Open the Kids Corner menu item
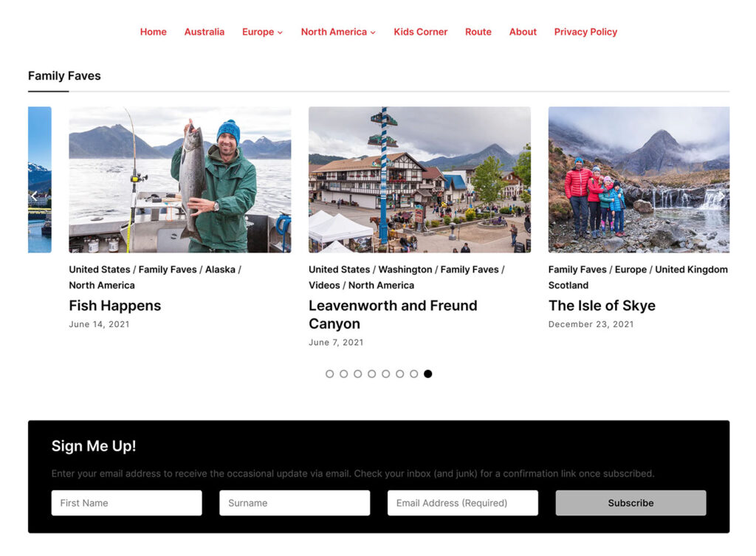The width and height of the screenshot is (756, 556). [420, 32]
